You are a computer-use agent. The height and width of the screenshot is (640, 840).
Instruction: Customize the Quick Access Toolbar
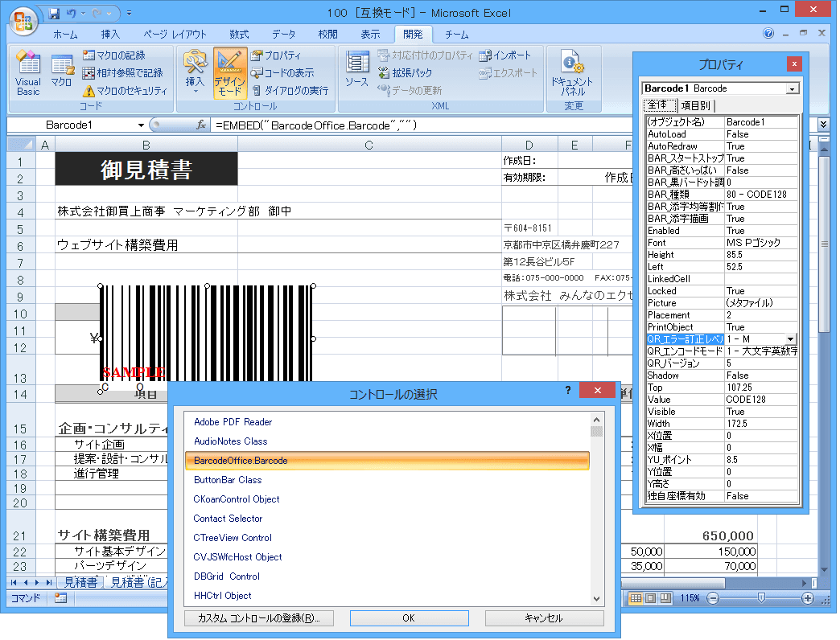129,14
